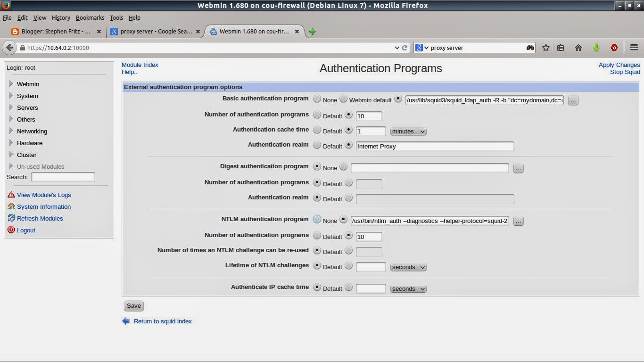The width and height of the screenshot is (644, 362).
Task: Select Default for Lifetime of NTLM challenges
Action: click(x=317, y=265)
